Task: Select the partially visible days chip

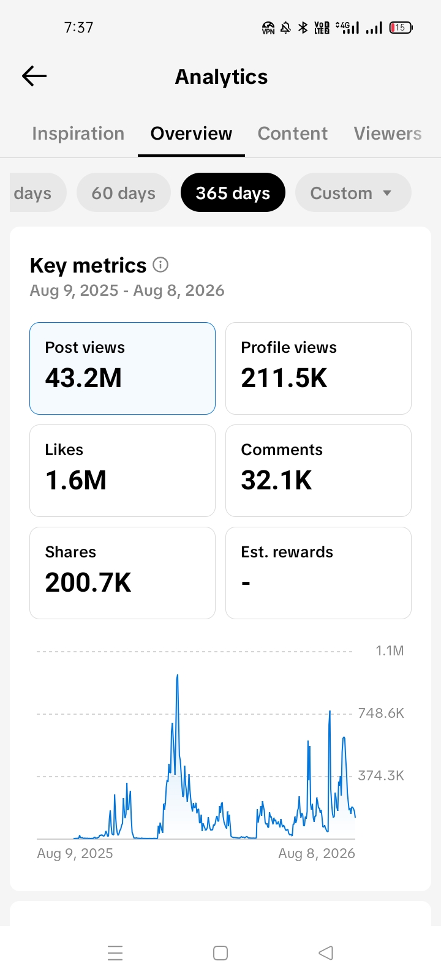Action: click(37, 193)
